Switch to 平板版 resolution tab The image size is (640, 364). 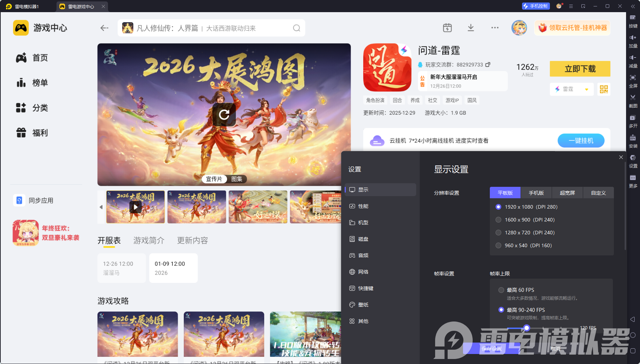click(505, 193)
